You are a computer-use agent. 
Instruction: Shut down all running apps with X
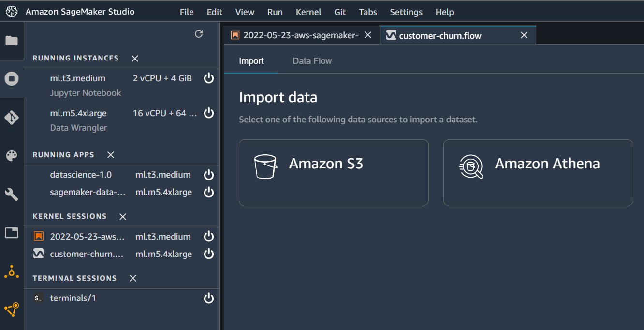[x=111, y=155]
